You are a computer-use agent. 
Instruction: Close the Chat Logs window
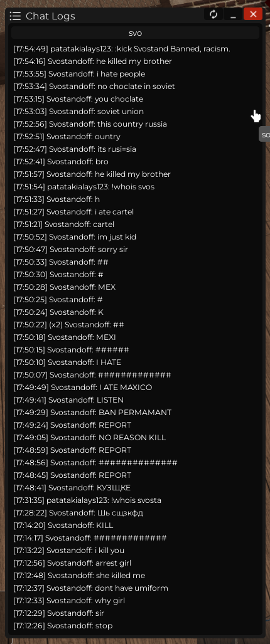pyautogui.click(x=253, y=14)
